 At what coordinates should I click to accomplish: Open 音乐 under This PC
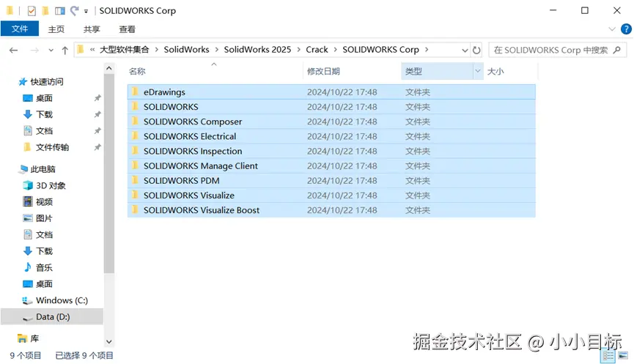point(44,267)
